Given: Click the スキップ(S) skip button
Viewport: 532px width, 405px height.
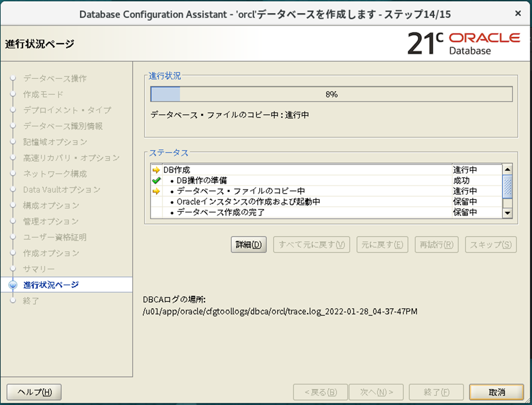Looking at the screenshot, I should (491, 245).
